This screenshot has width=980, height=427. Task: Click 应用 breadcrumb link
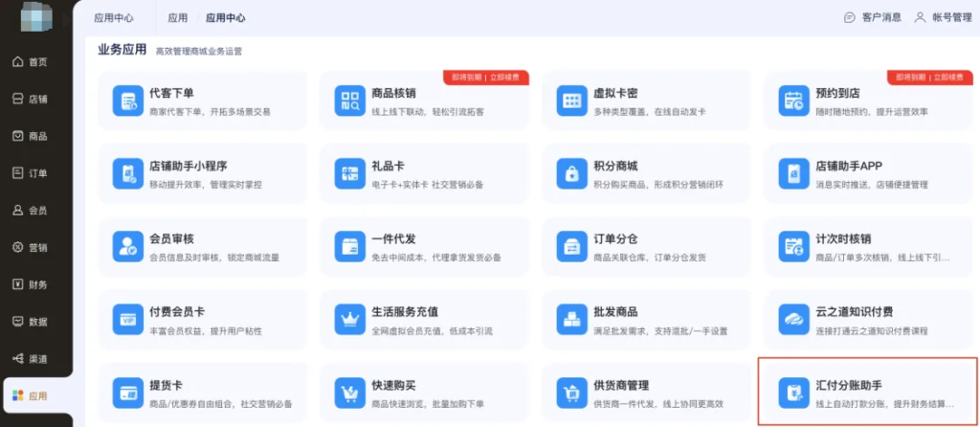click(x=177, y=18)
